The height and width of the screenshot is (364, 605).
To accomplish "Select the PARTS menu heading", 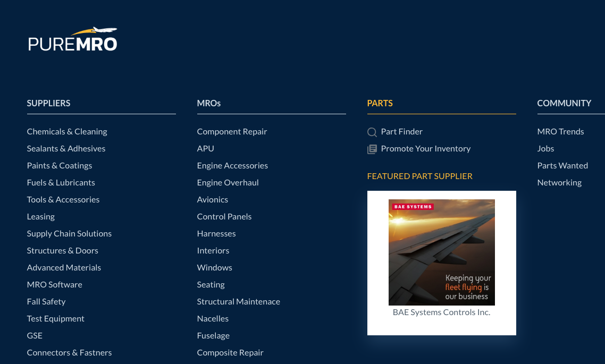I will point(380,103).
